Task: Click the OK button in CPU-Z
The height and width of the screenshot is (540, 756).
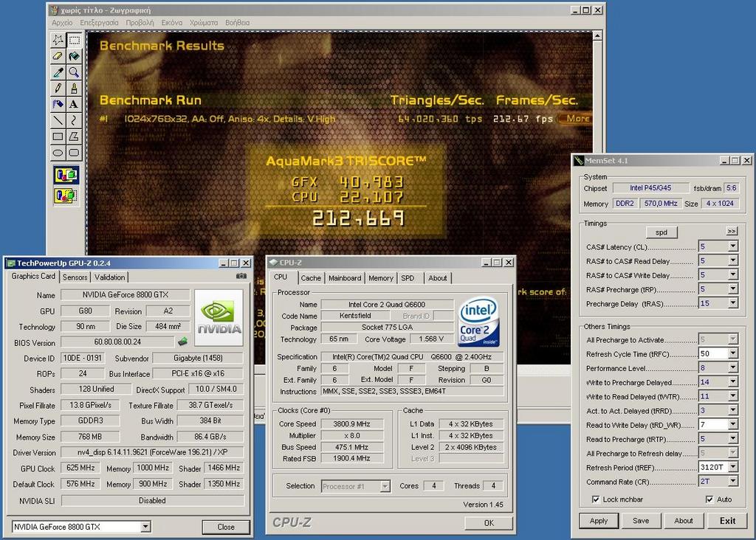Action: 489,523
